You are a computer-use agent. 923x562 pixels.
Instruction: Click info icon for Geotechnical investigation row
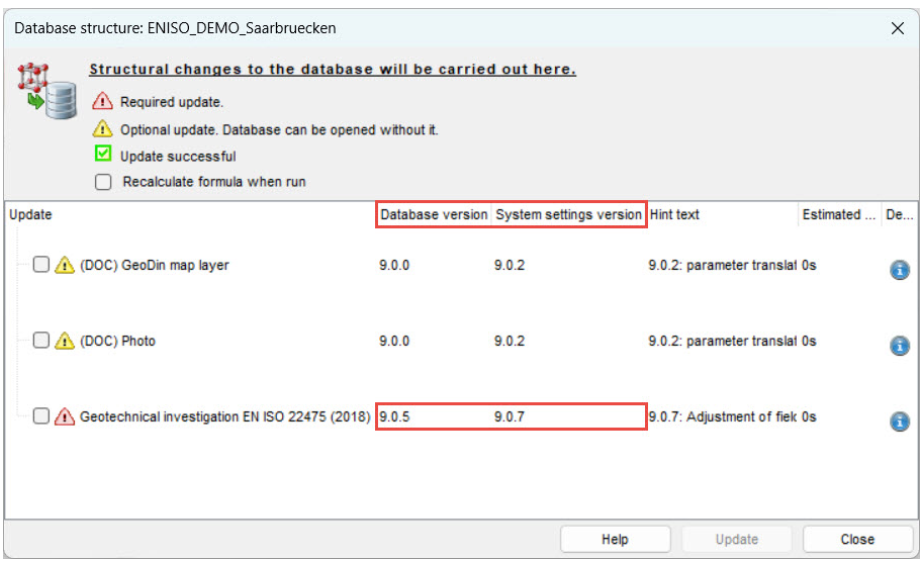click(x=899, y=421)
